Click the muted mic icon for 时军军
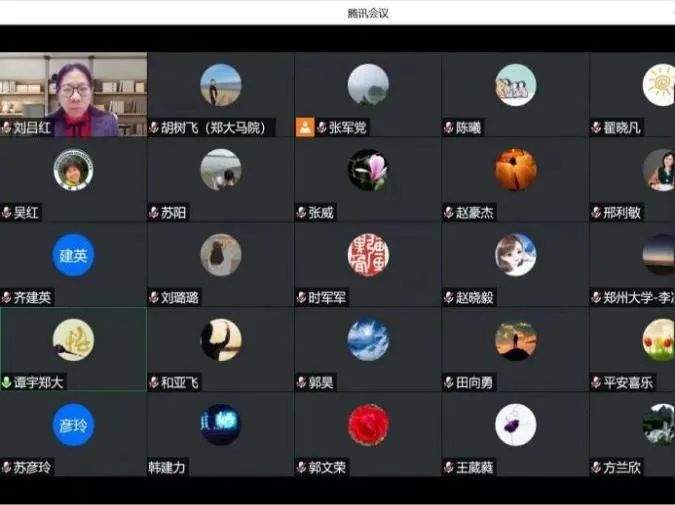 pyautogui.click(x=301, y=297)
